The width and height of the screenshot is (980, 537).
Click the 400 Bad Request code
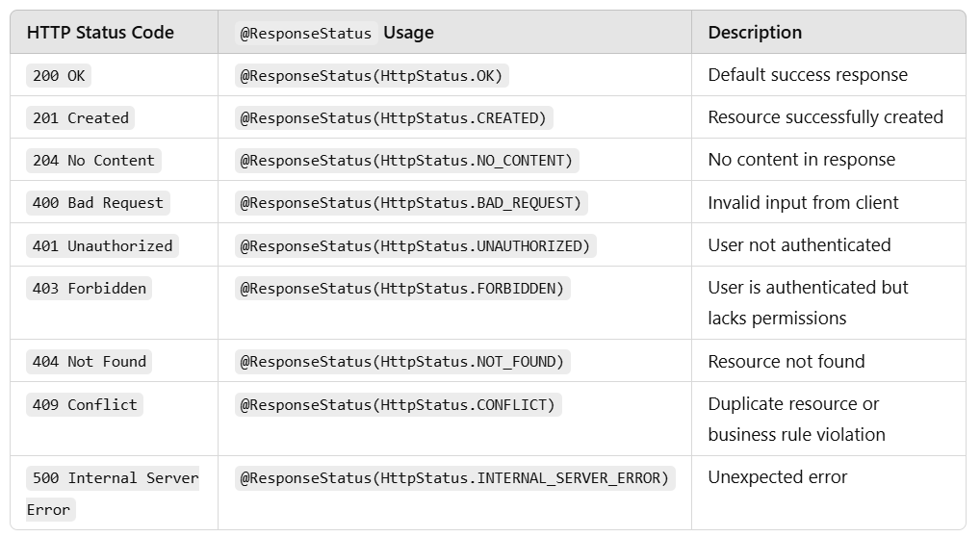pos(98,203)
